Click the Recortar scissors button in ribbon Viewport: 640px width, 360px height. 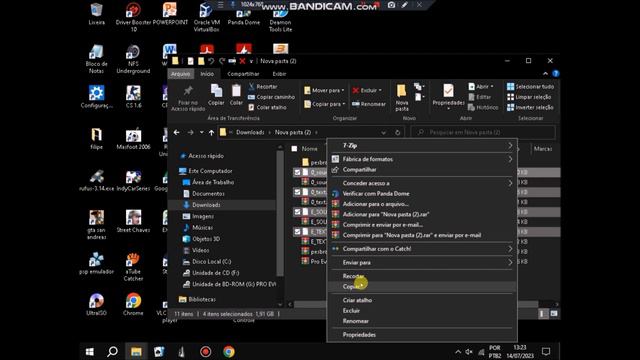pyautogui.click(x=263, y=87)
